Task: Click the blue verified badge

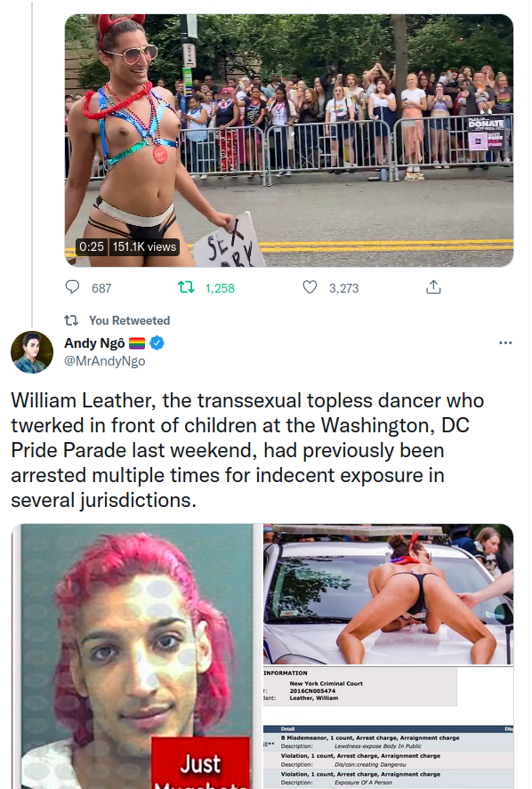Action: tap(157, 343)
